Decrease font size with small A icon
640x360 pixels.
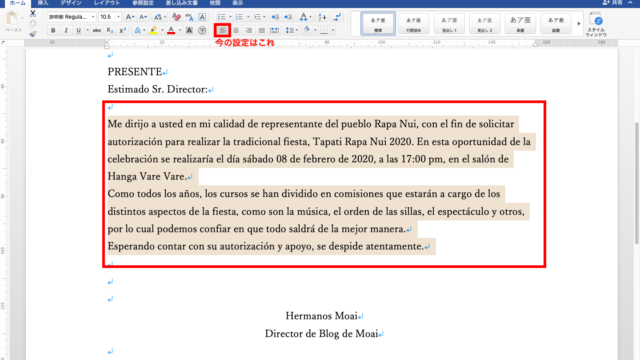click(143, 17)
